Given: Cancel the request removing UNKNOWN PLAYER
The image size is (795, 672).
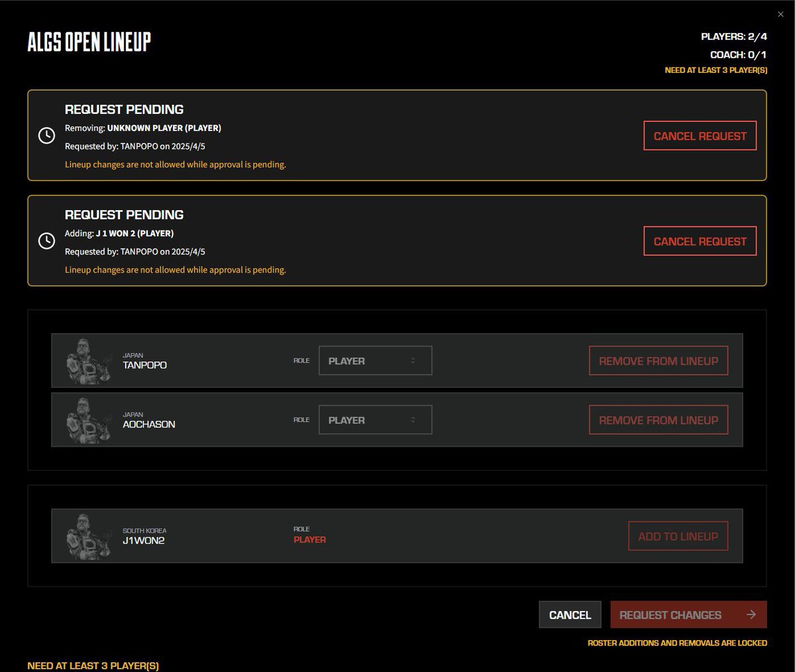Looking at the screenshot, I should tap(700, 136).
